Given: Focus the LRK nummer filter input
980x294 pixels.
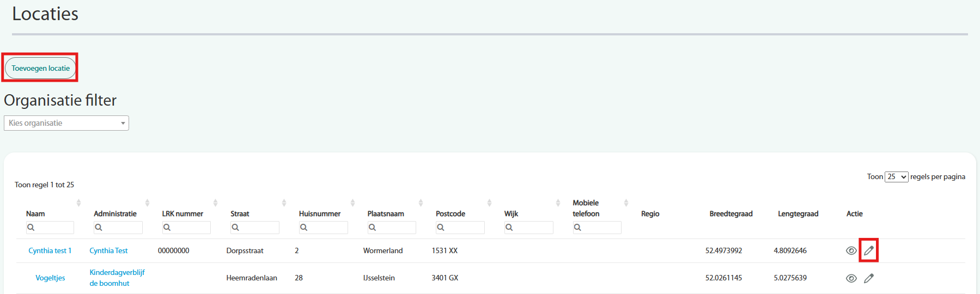Looking at the screenshot, I should click(190, 228).
